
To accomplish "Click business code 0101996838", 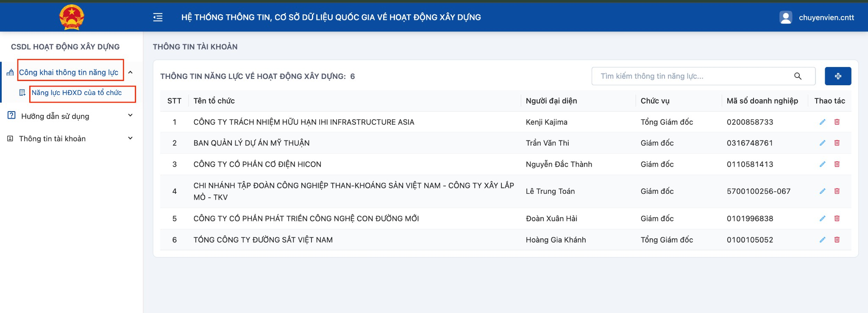I will click(x=750, y=218).
